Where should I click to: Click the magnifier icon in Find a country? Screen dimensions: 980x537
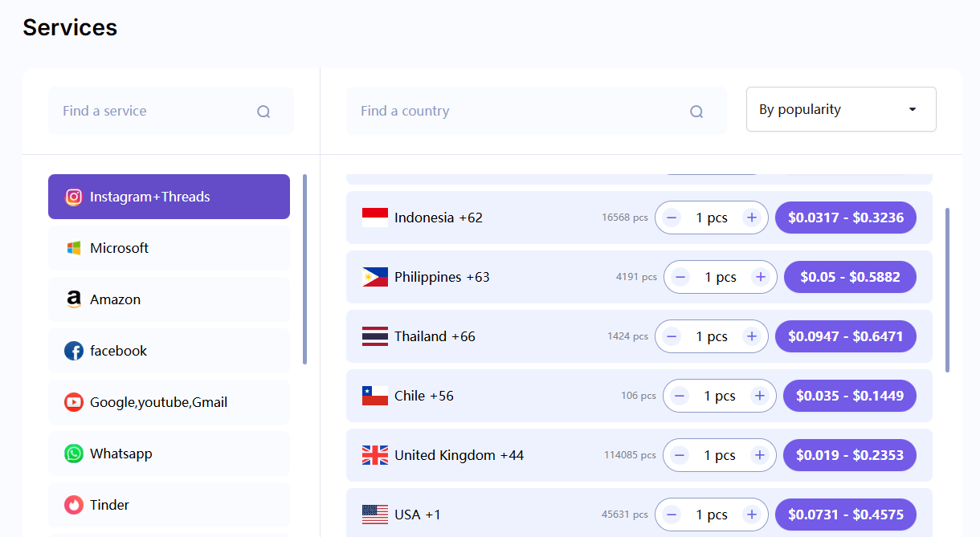(x=696, y=112)
